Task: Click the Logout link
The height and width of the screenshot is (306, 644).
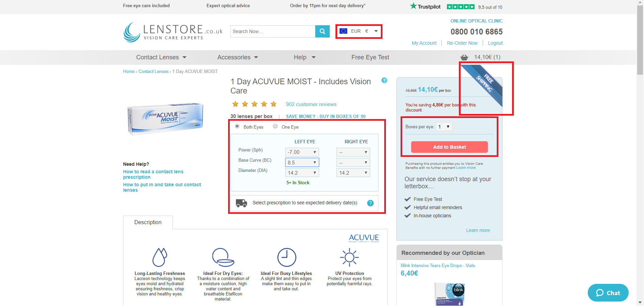Action: pos(495,43)
